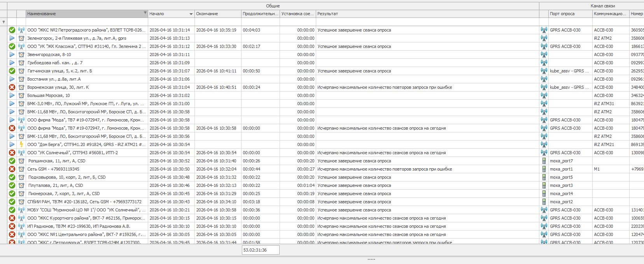Sort by the Окончание column header

point(217,14)
